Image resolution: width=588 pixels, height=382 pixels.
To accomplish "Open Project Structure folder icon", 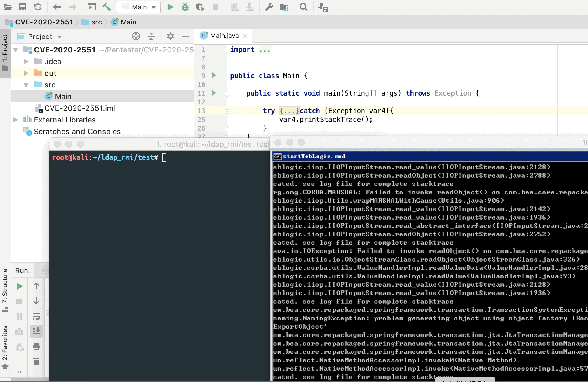I will 284,7.
